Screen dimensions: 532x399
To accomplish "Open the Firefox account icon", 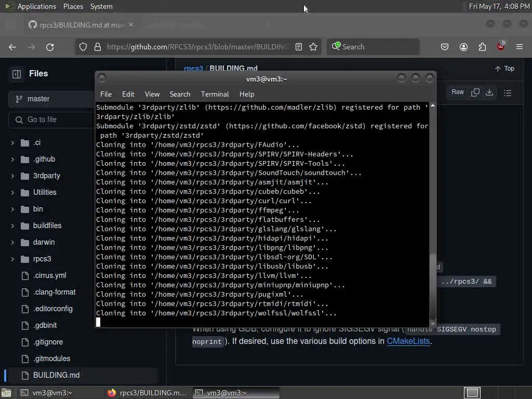I will (x=463, y=47).
